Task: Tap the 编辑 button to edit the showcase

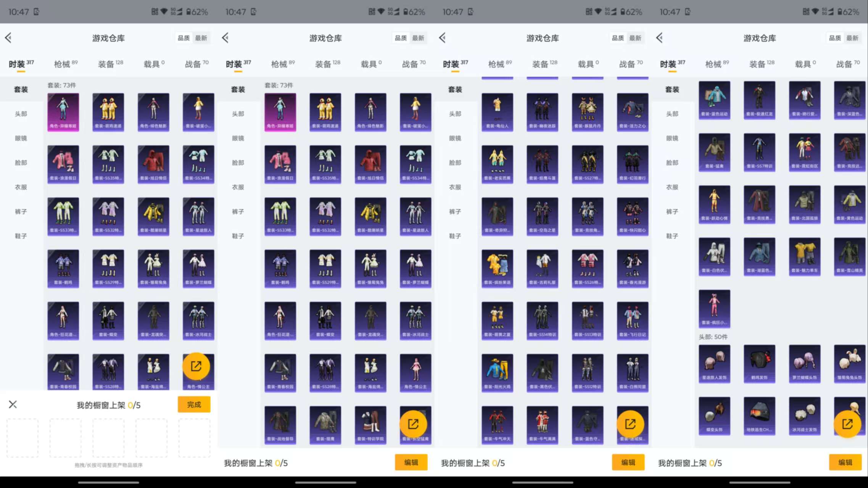Action: tap(411, 462)
